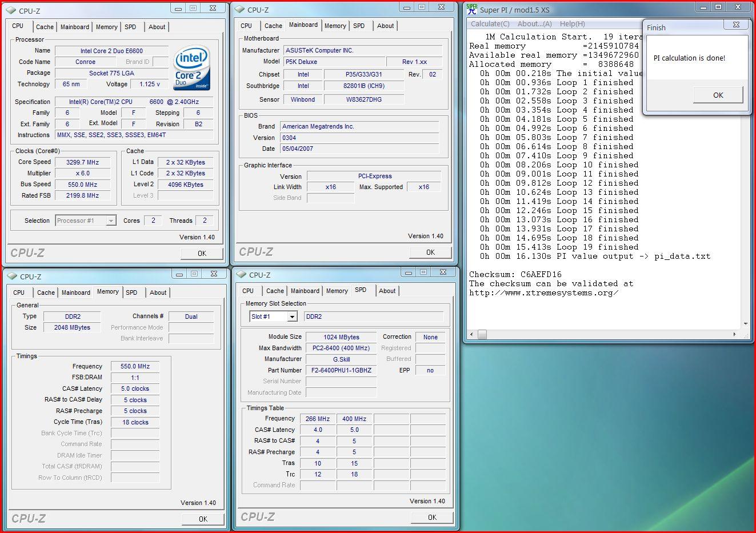Click OK in the CPU tab window
The image size is (756, 533).
[x=202, y=253]
